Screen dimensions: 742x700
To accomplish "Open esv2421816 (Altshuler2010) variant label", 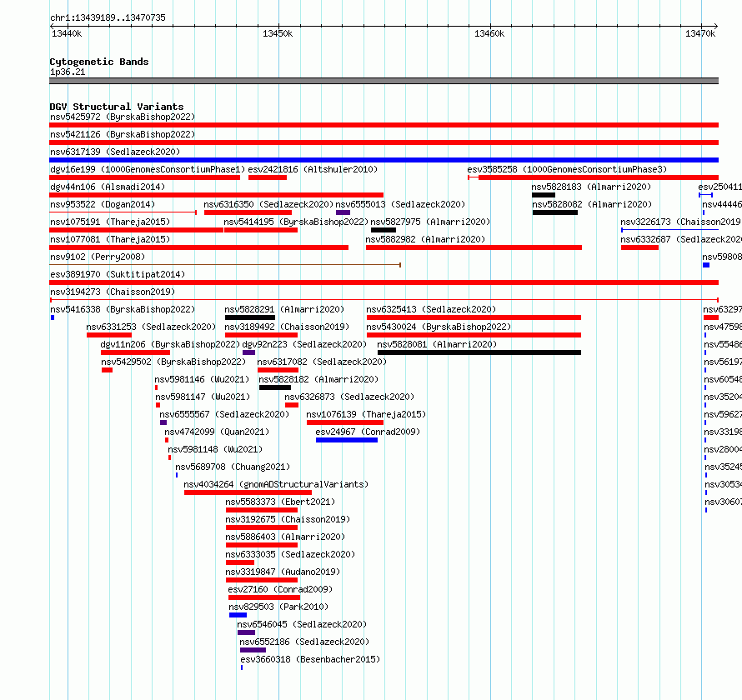I will click(313, 169).
